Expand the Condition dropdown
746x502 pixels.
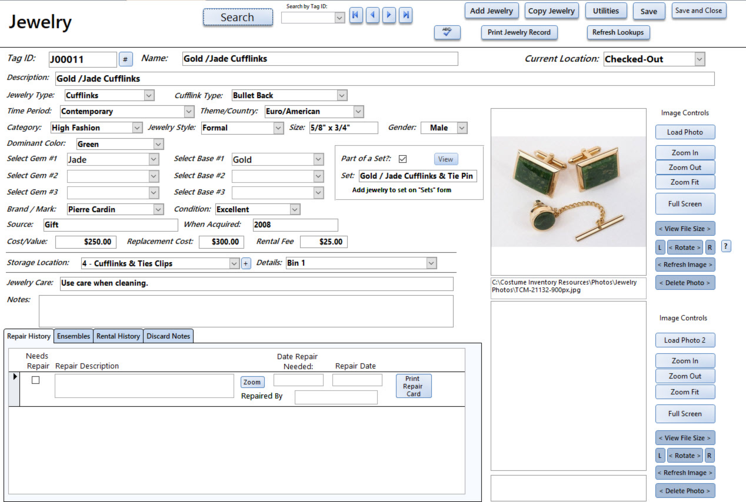pyautogui.click(x=294, y=210)
